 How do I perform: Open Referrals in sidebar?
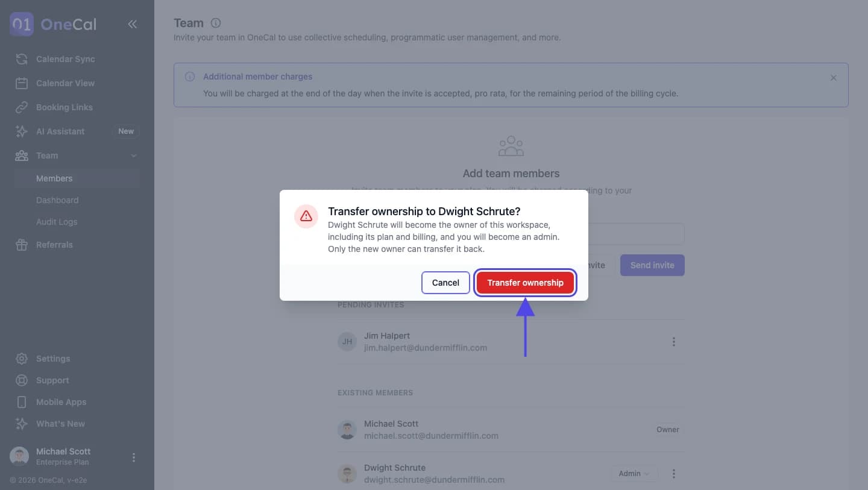click(x=77, y=245)
